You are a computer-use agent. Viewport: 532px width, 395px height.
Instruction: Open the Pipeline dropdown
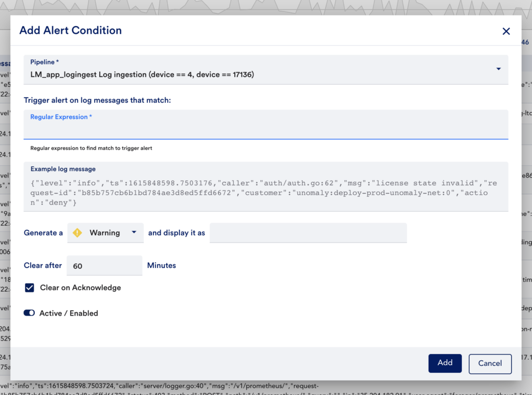[x=265, y=70]
